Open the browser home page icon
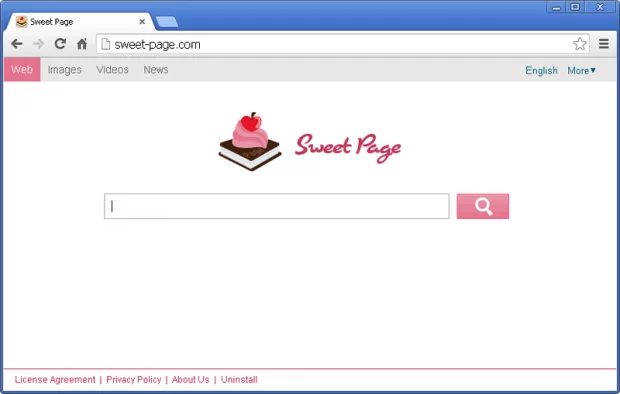The height and width of the screenshot is (394, 620). 82,44
